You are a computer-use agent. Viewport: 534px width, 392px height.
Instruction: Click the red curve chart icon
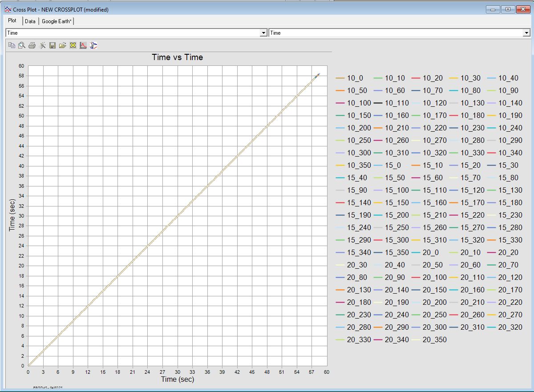(83, 45)
